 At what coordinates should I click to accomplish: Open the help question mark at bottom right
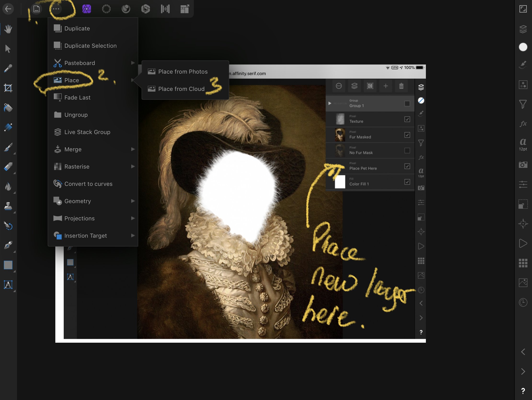pos(523,391)
